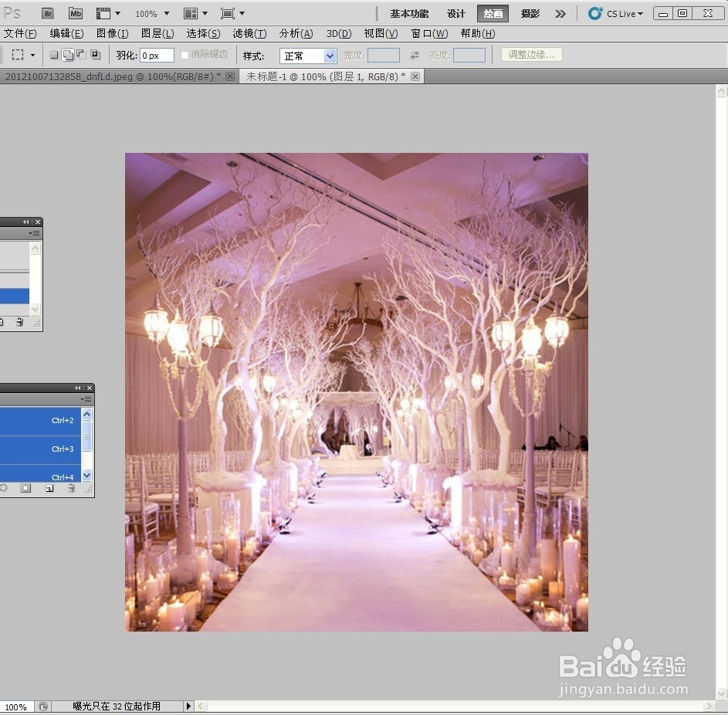
Task: Open the 分析(A) menu
Action: pyautogui.click(x=296, y=33)
